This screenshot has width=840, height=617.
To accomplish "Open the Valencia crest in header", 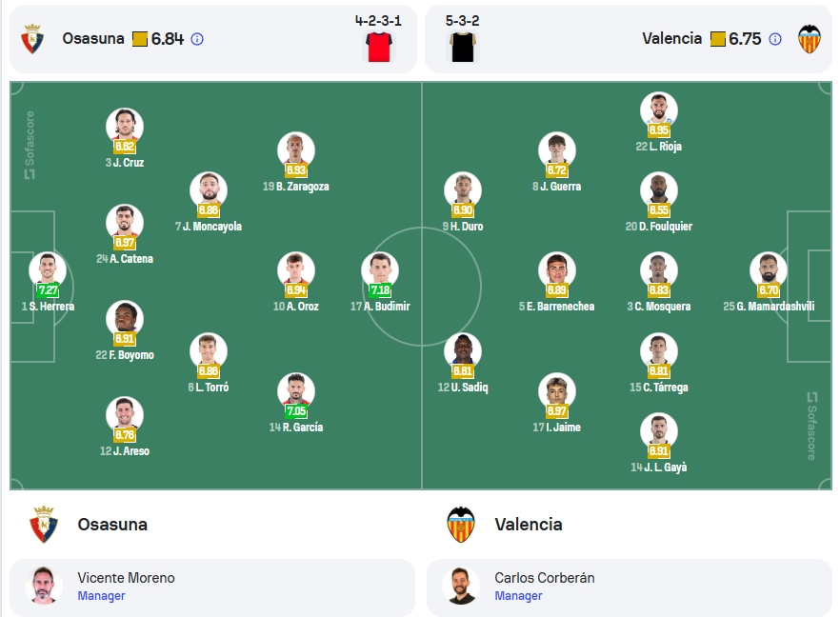I will tap(810, 38).
